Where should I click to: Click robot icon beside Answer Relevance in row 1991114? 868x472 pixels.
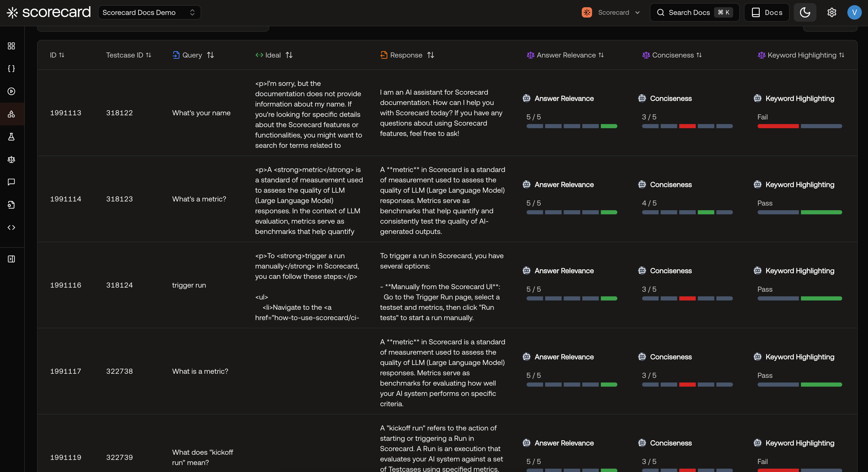tap(526, 184)
